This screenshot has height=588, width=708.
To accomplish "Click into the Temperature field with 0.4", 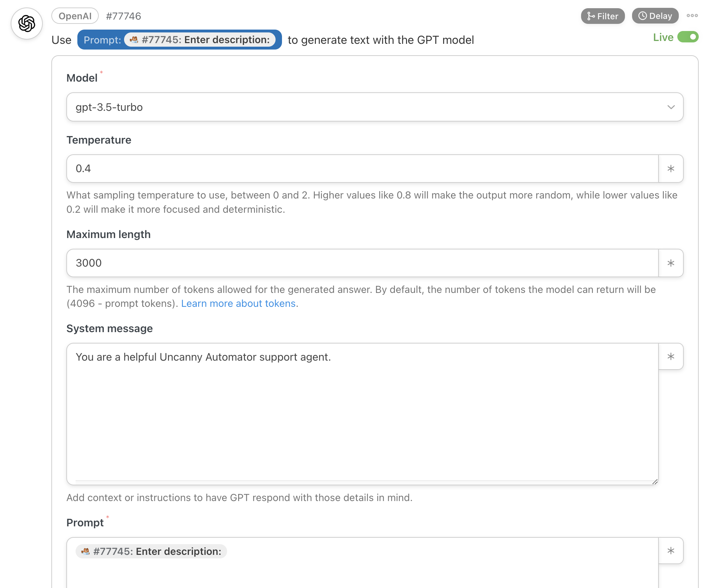I will click(x=362, y=169).
